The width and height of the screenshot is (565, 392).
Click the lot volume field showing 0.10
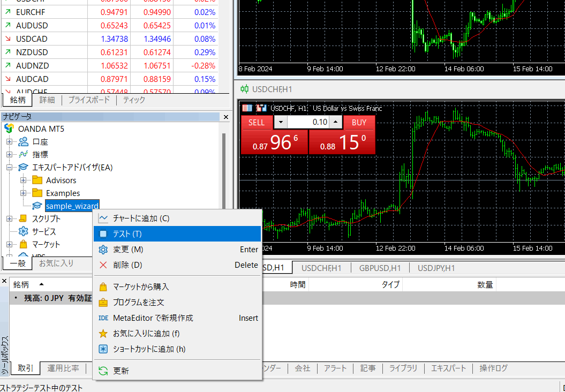tap(308, 122)
